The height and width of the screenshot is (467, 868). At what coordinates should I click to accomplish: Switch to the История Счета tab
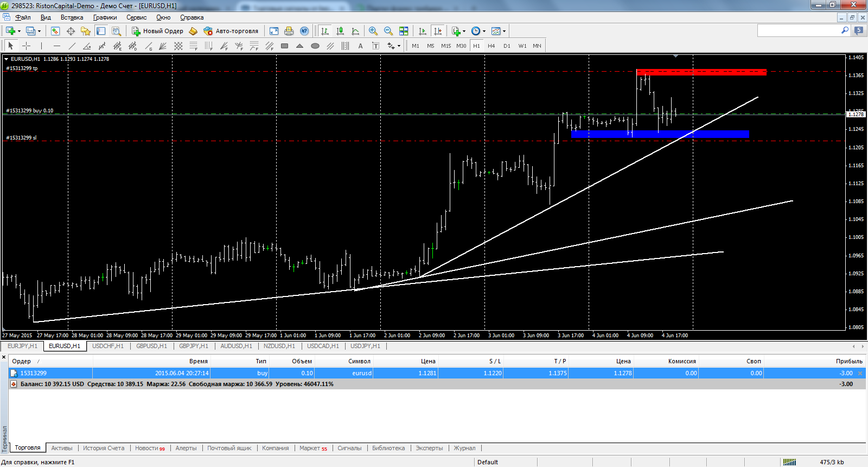[x=104, y=448]
